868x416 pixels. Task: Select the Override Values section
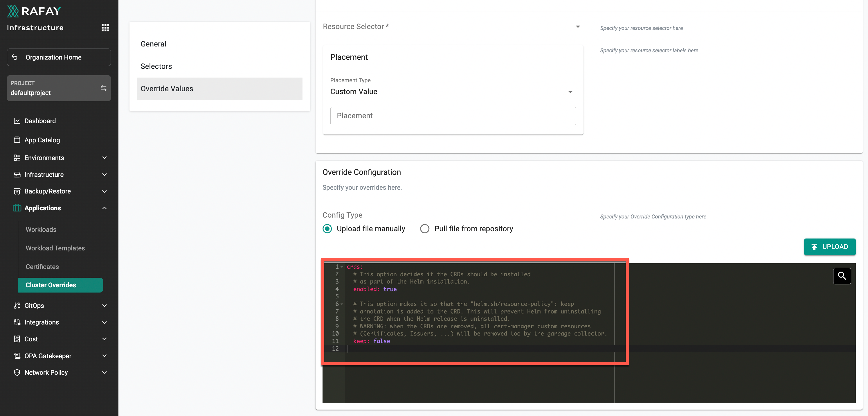coord(219,89)
